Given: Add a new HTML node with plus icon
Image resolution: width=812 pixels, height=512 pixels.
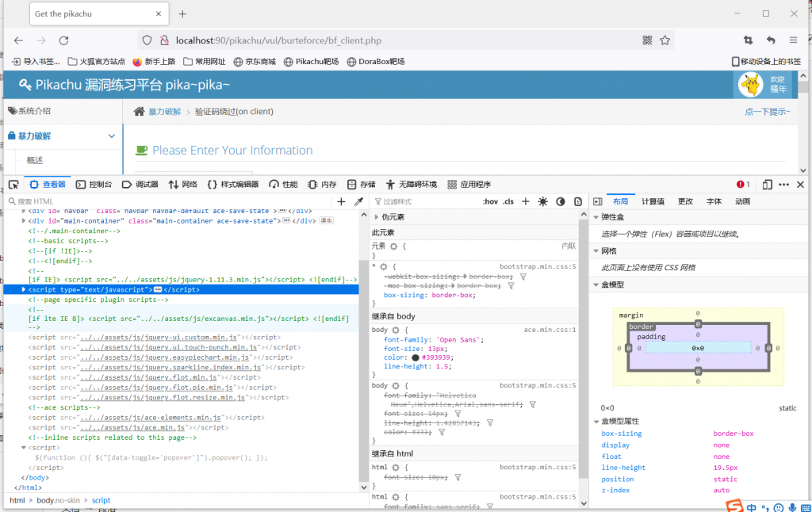Looking at the screenshot, I should coord(342,202).
